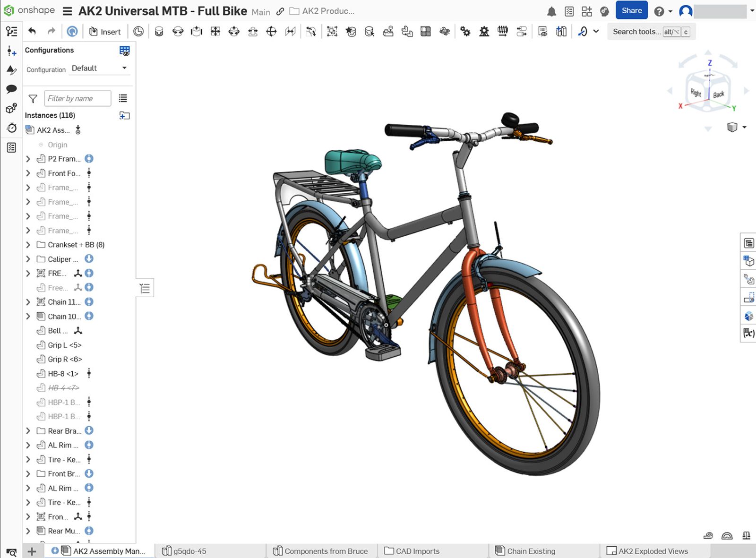The image size is (756, 558).
Task: Select the Gear relation tool
Action: (x=465, y=31)
